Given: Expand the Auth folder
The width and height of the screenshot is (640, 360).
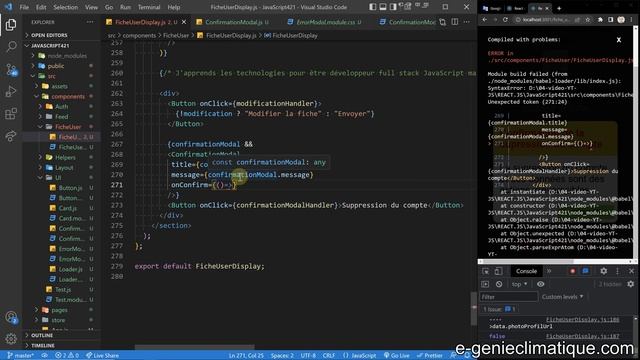Looking at the screenshot, I should 61,107.
